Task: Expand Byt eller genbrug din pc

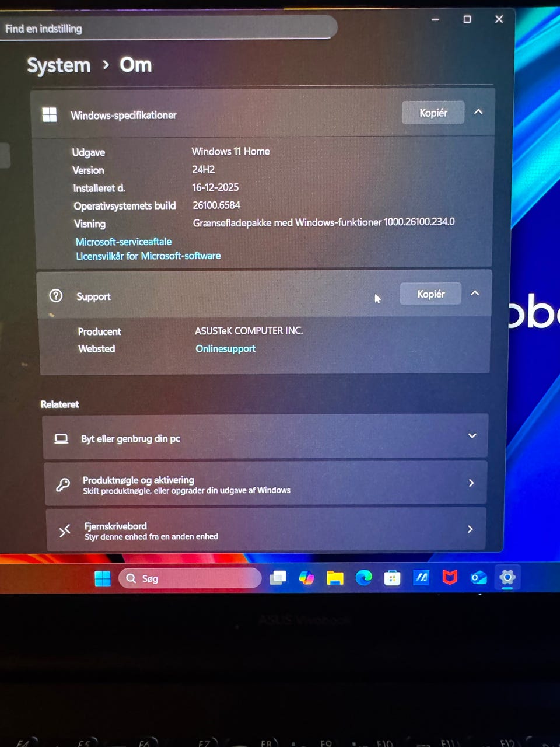Action: click(x=473, y=435)
